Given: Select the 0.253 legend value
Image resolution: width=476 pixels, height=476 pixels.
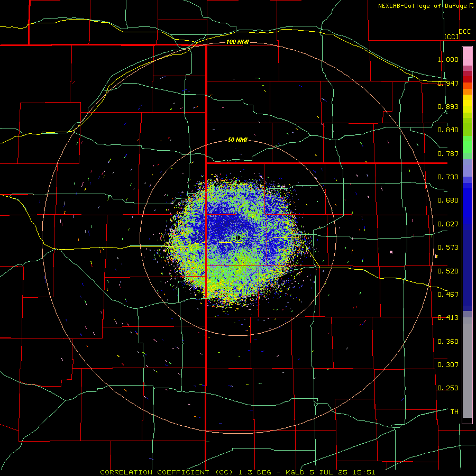Looking at the screenshot, I should coord(448,388).
